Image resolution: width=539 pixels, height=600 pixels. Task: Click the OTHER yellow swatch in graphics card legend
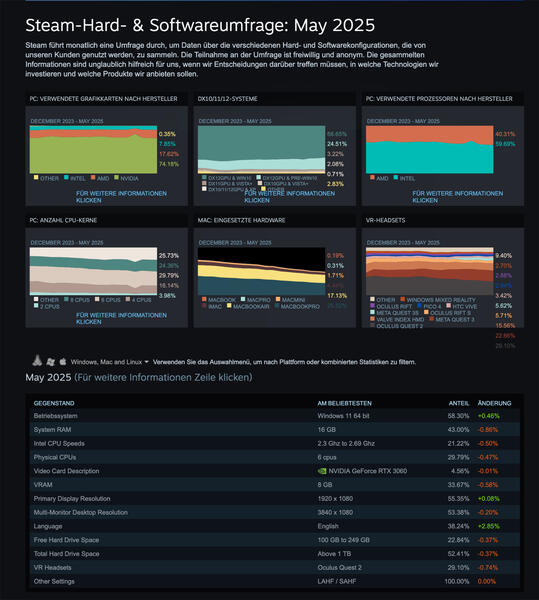point(36,178)
